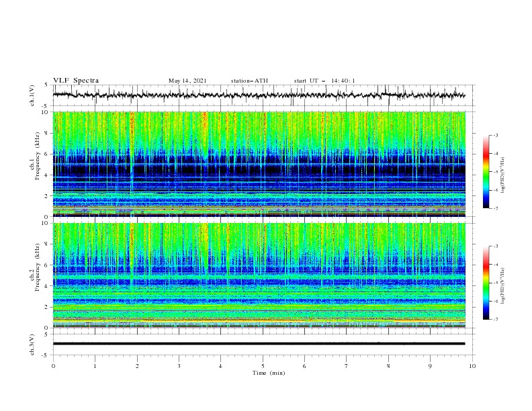Click the "ch.1(V)" waveform axis label
Screen dimensions: 532x411
click(x=32, y=95)
